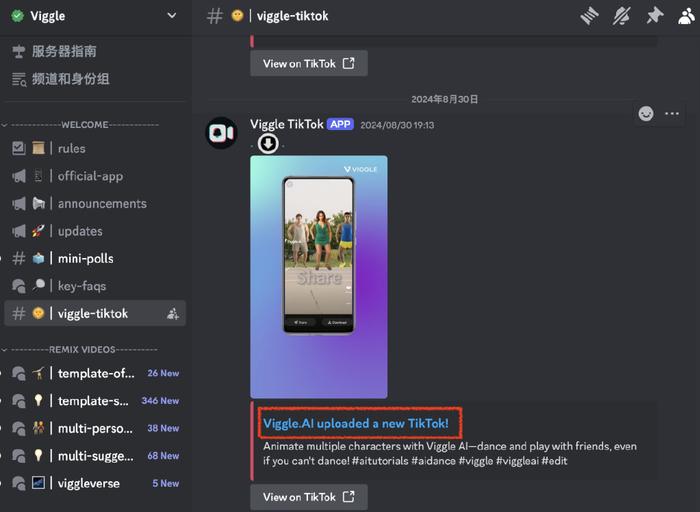
Task: Open multi-perso... forum channel
Action: (95, 428)
